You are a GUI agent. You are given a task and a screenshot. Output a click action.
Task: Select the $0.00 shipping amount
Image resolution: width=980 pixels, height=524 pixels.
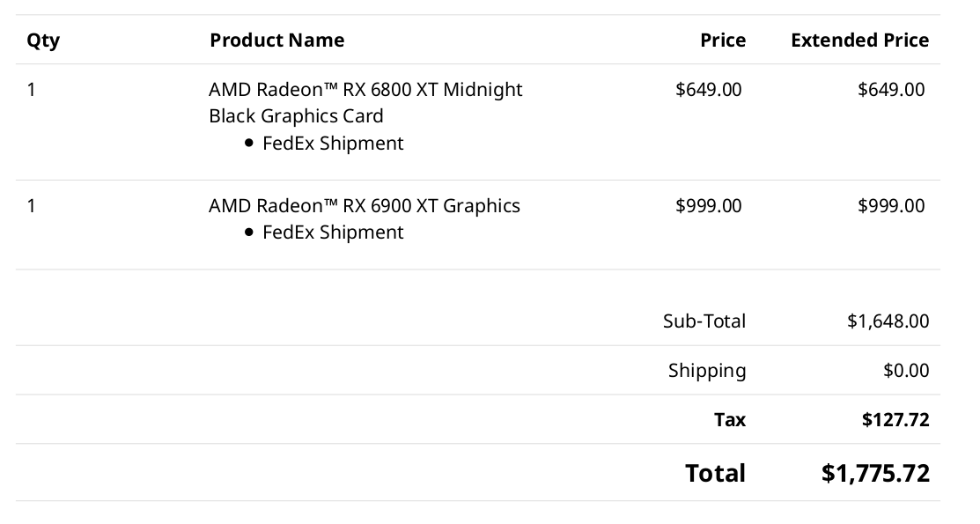[906, 371]
